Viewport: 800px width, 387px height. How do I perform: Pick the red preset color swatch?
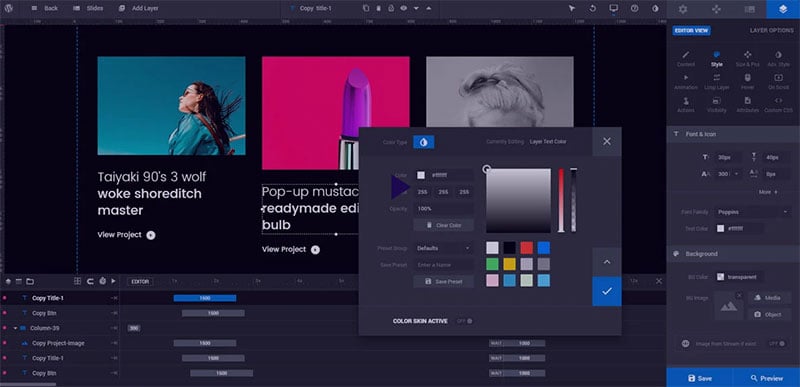click(x=527, y=248)
